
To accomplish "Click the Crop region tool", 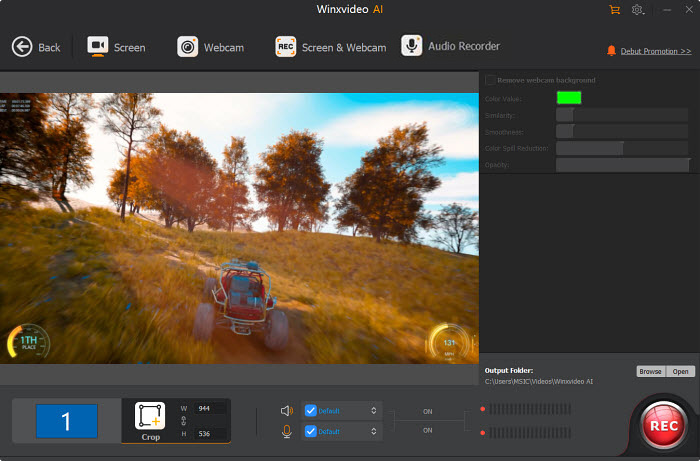I will (150, 422).
